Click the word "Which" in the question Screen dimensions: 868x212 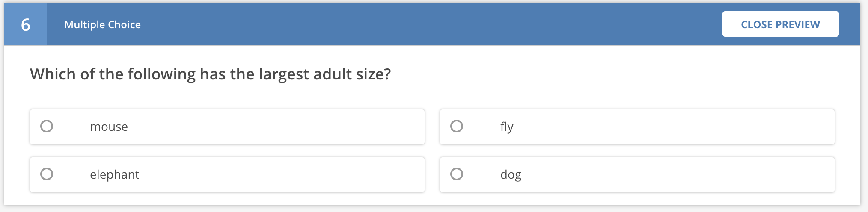(53, 74)
